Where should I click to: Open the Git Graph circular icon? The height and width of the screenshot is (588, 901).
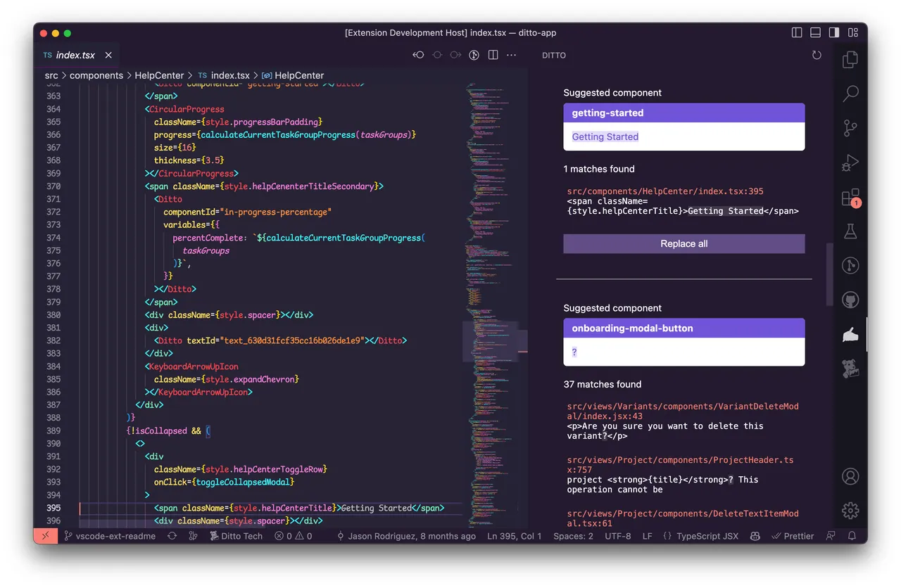tap(850, 265)
